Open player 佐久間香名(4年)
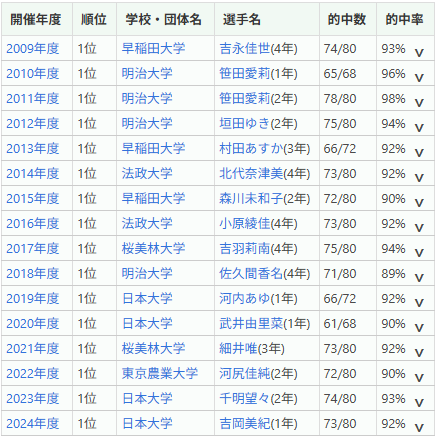The height and width of the screenshot is (437, 435). (x=265, y=274)
